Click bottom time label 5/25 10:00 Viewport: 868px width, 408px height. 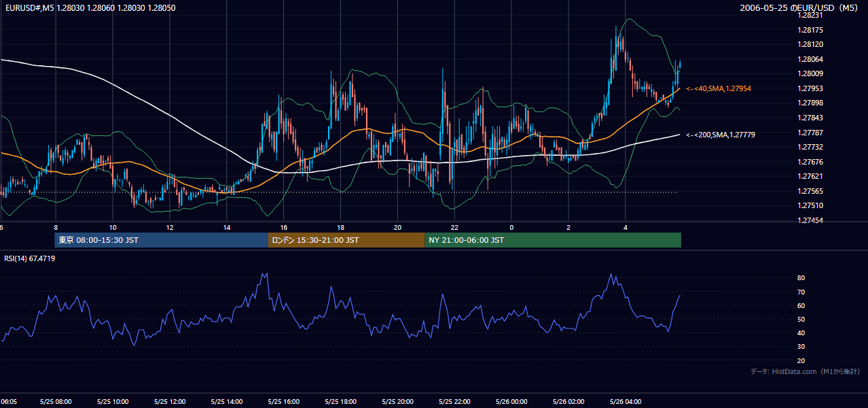click(113, 401)
